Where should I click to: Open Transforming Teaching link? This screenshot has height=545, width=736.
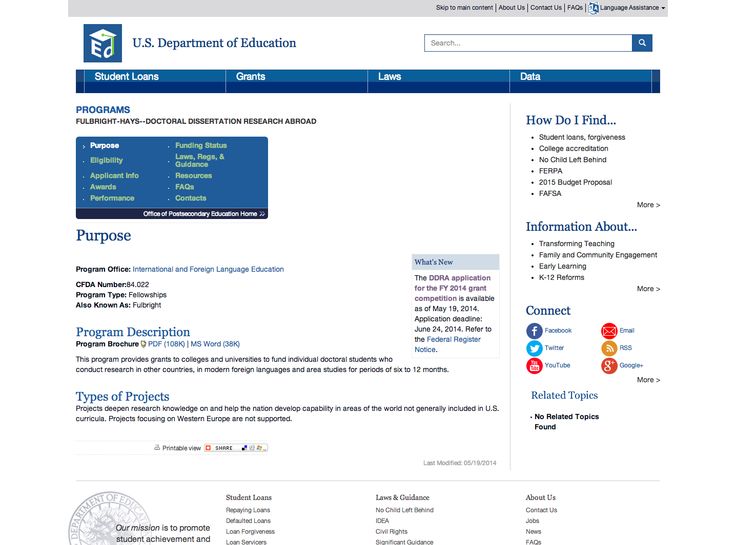(576, 244)
